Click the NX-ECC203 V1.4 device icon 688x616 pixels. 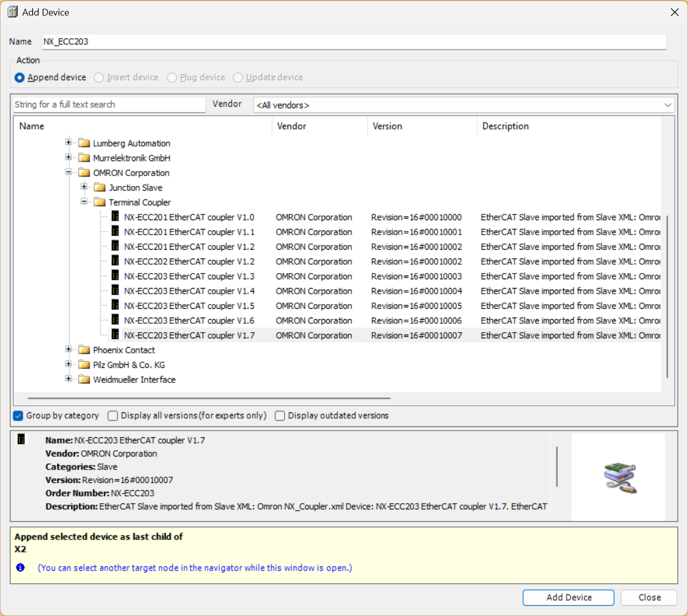pyautogui.click(x=115, y=291)
